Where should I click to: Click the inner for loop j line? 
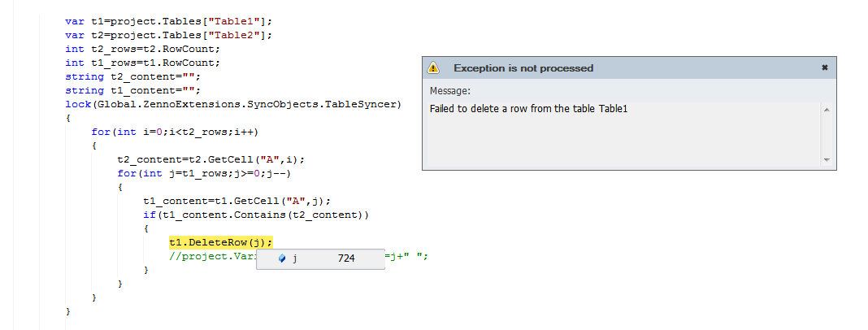pyautogui.click(x=204, y=173)
